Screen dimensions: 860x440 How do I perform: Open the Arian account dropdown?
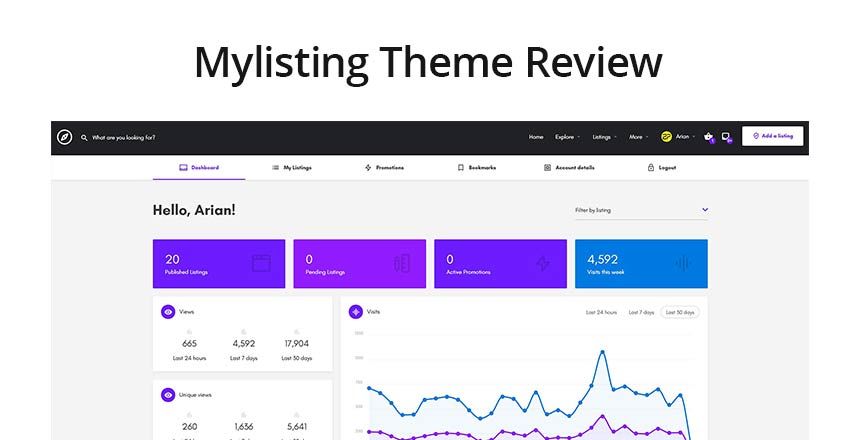coord(685,137)
